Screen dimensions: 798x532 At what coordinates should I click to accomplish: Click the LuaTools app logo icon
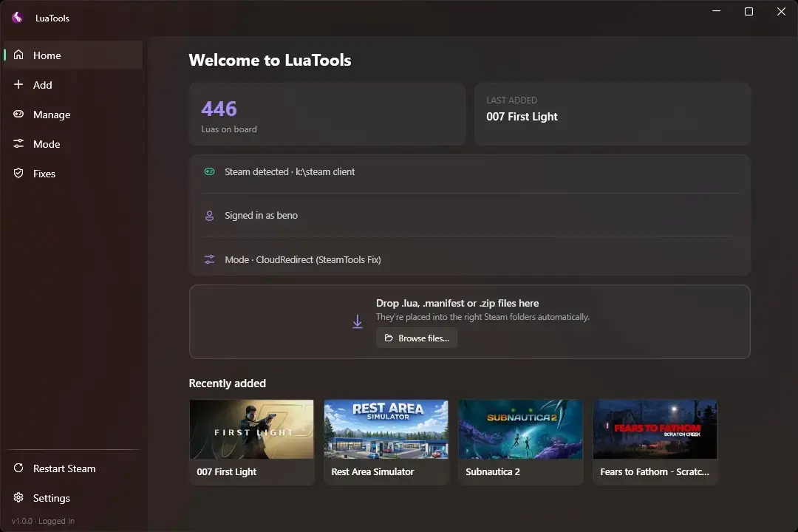(x=17, y=18)
